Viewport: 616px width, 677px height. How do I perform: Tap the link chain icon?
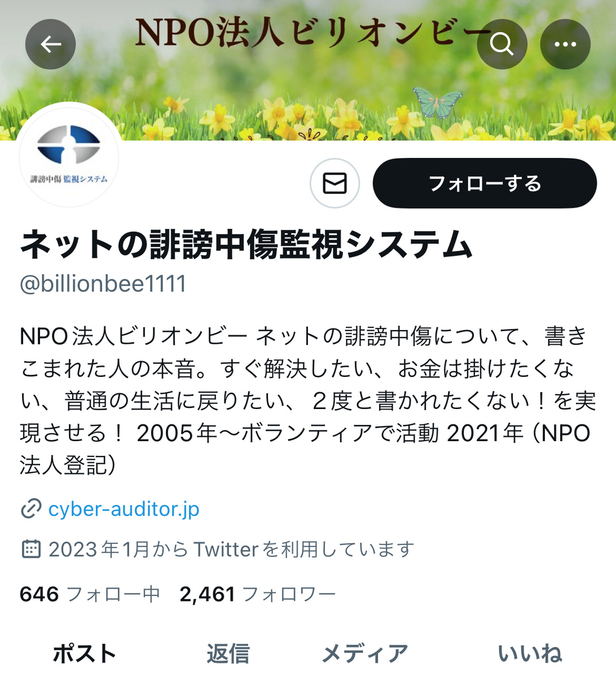pyautogui.click(x=30, y=509)
